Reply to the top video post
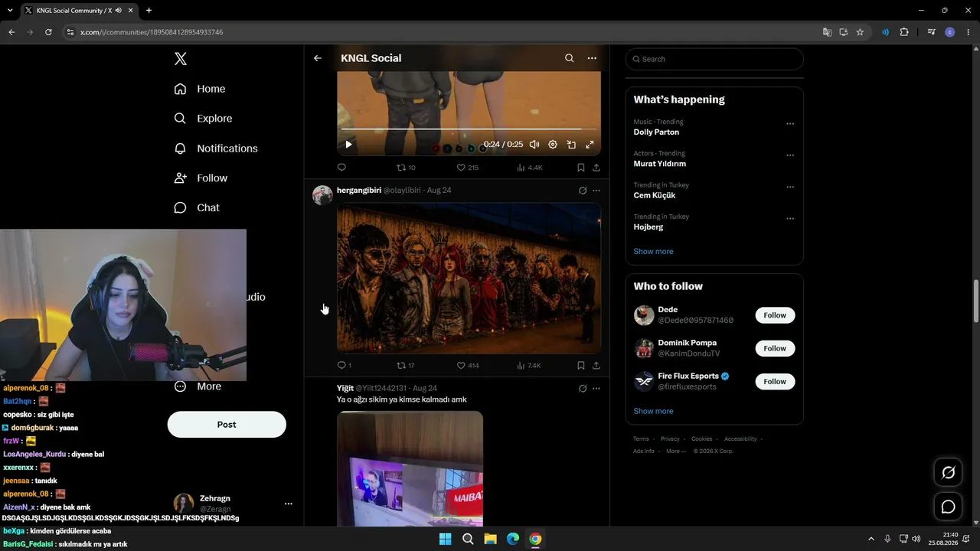This screenshot has width=980, height=551. click(x=341, y=168)
